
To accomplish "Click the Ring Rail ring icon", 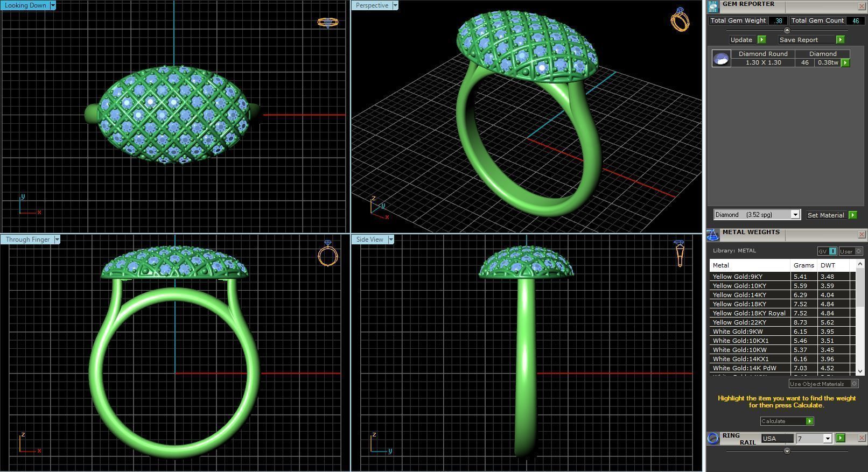I will click(713, 438).
